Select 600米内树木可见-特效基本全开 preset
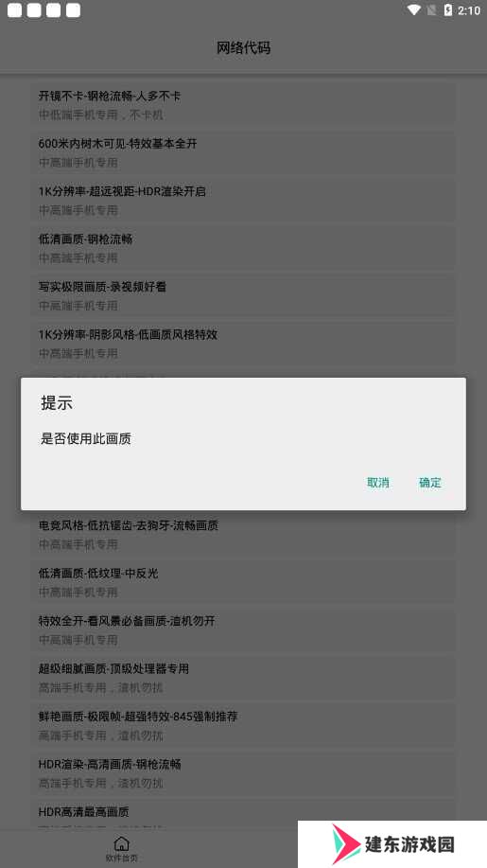 point(243,152)
